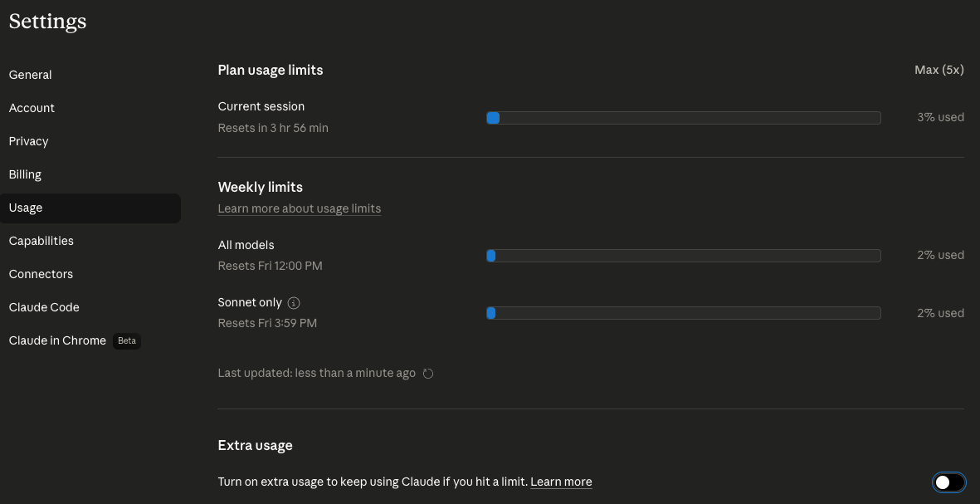
Task: Click the Weekly limits heading
Action: click(x=260, y=187)
